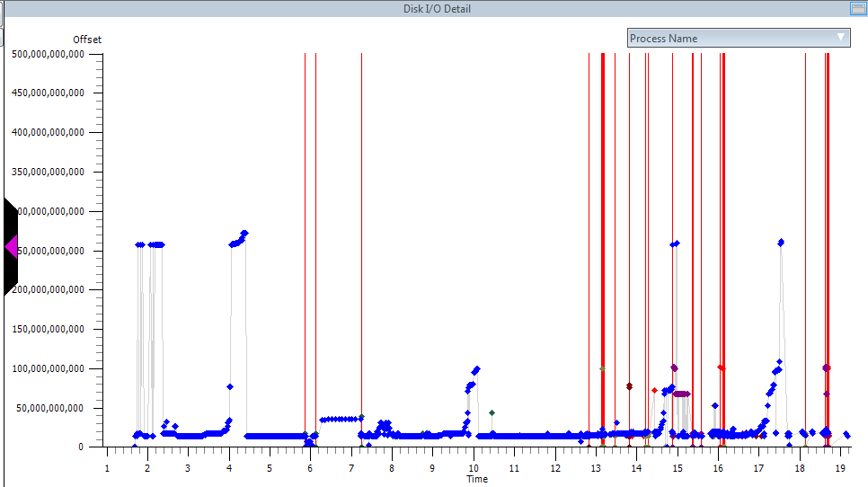The image size is (868, 487).
Task: Click the blue peak data point near time 17.5
Action: click(x=781, y=243)
